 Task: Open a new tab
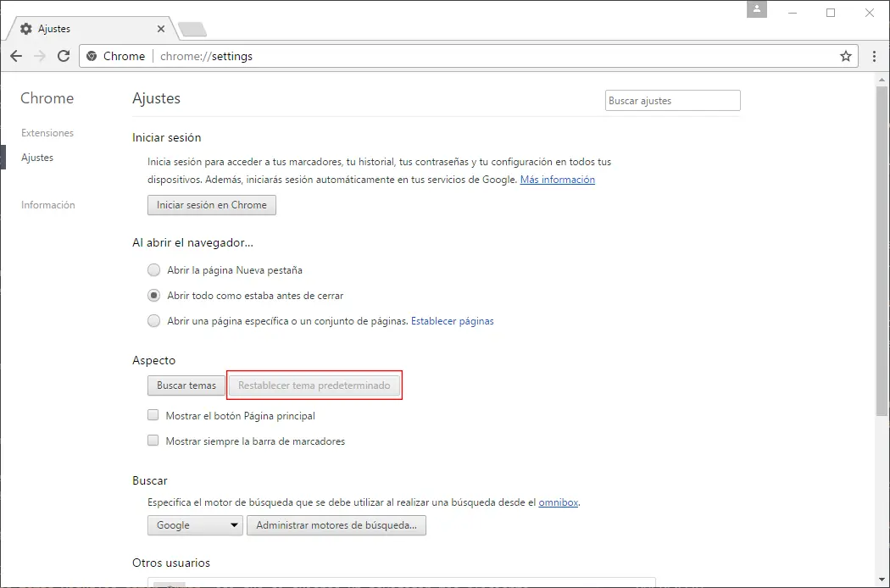[x=192, y=29]
